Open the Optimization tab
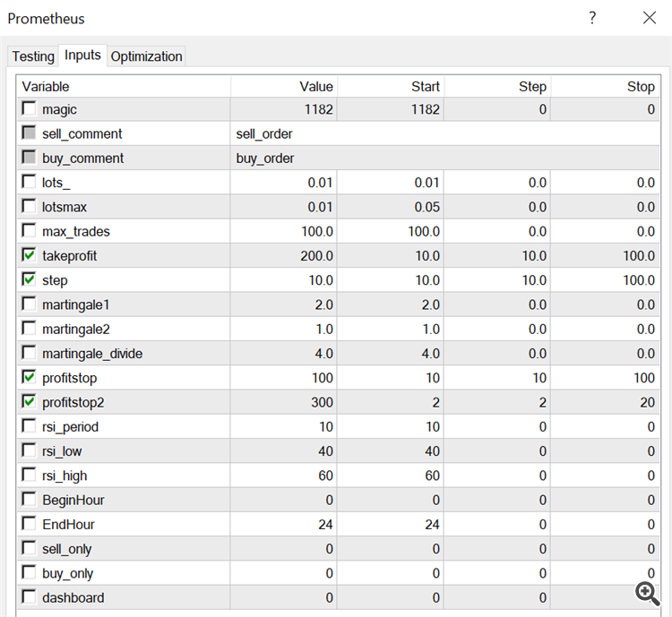The image size is (672, 617). (146, 56)
